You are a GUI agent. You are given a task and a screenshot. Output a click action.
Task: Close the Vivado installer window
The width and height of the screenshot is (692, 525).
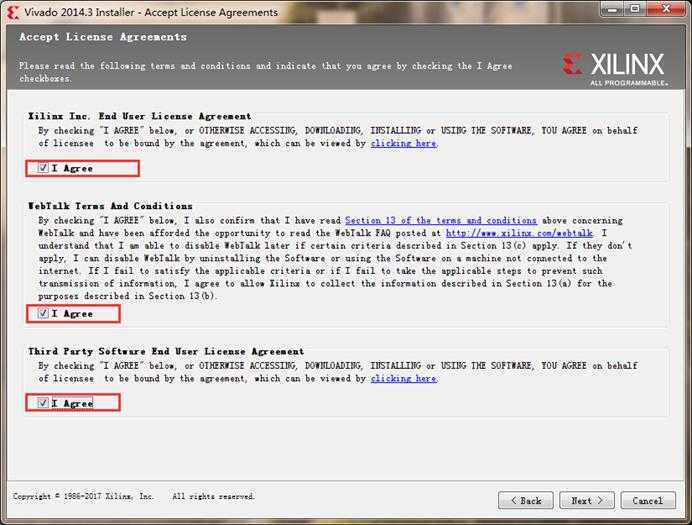click(x=666, y=9)
